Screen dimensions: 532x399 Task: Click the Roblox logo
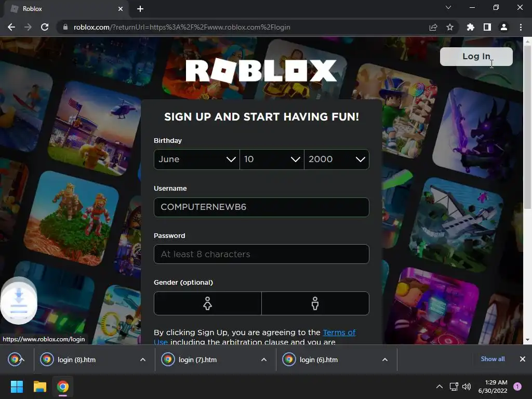point(261,71)
